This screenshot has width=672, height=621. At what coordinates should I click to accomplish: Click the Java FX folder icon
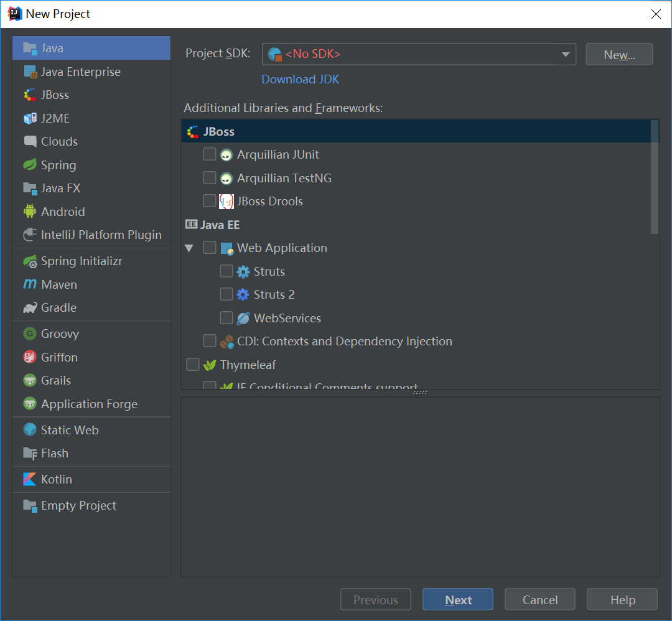point(30,188)
